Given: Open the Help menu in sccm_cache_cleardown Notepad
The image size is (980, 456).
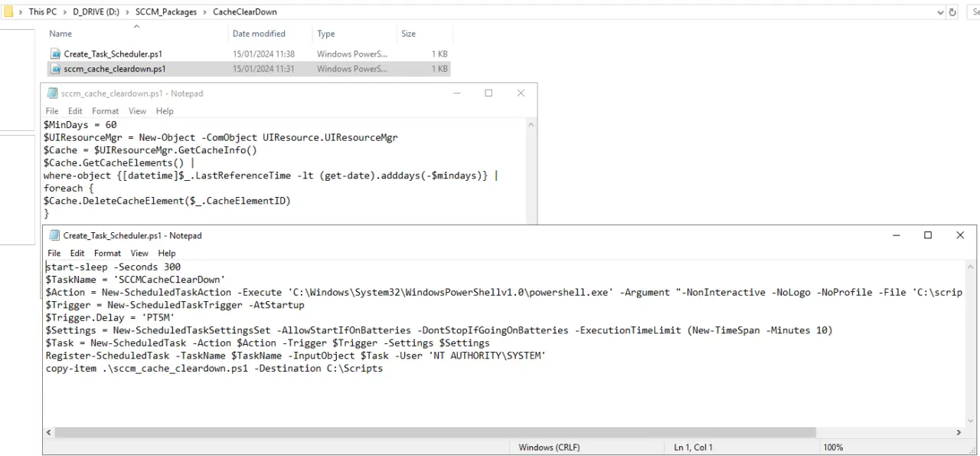Looking at the screenshot, I should point(165,110).
